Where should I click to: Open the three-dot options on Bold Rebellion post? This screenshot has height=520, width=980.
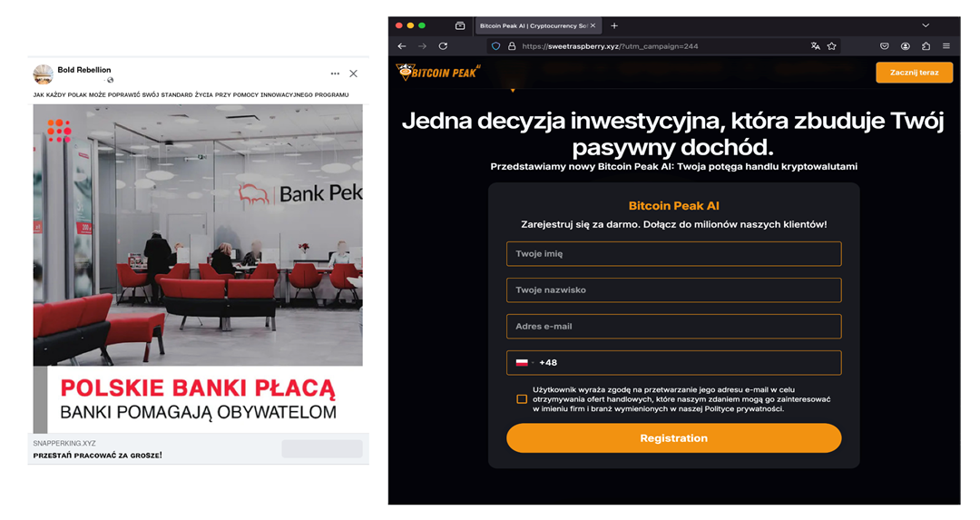[x=335, y=74]
